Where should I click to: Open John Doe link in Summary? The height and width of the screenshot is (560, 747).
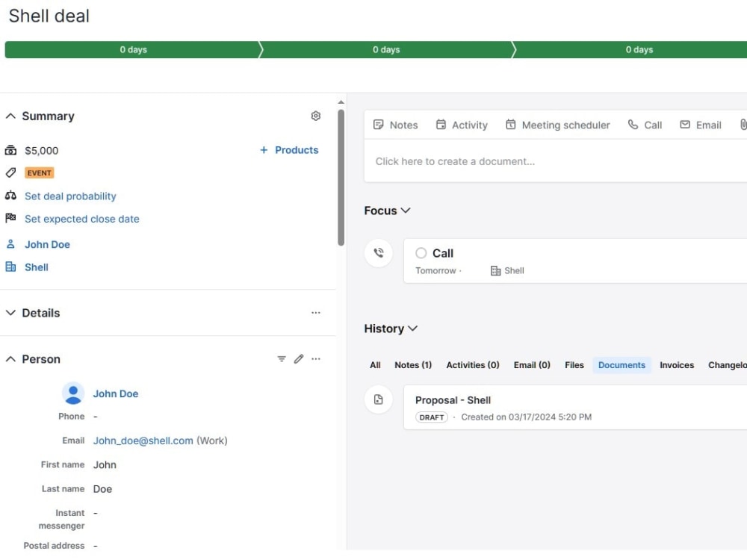[47, 244]
